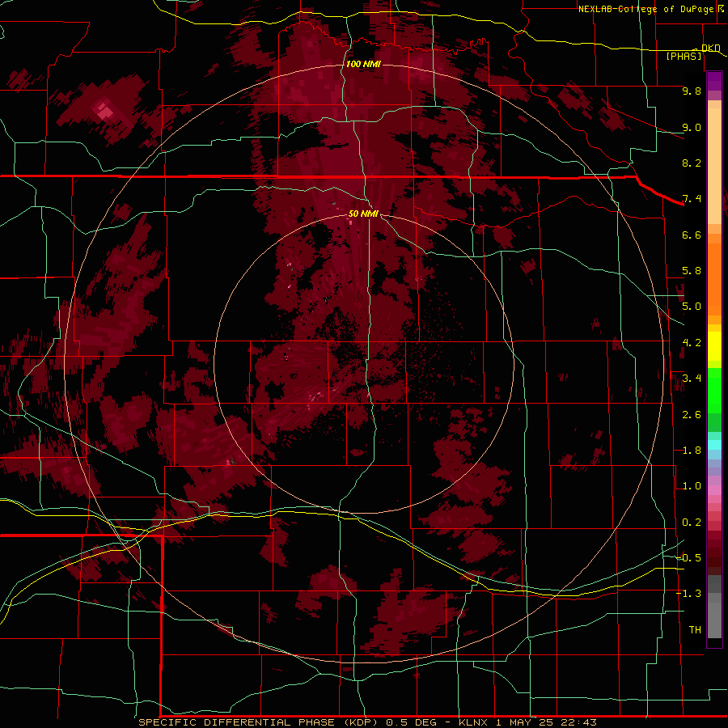This screenshot has height=728, width=728.
Task: Click the TH threshold label on scale
Action: point(695,630)
